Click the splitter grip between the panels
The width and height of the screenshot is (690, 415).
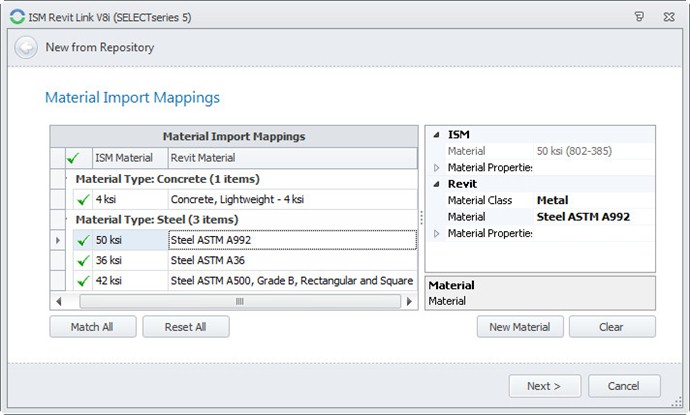(421, 218)
